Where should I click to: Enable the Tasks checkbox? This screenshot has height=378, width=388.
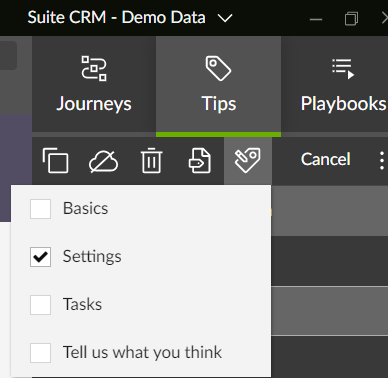tap(40, 305)
